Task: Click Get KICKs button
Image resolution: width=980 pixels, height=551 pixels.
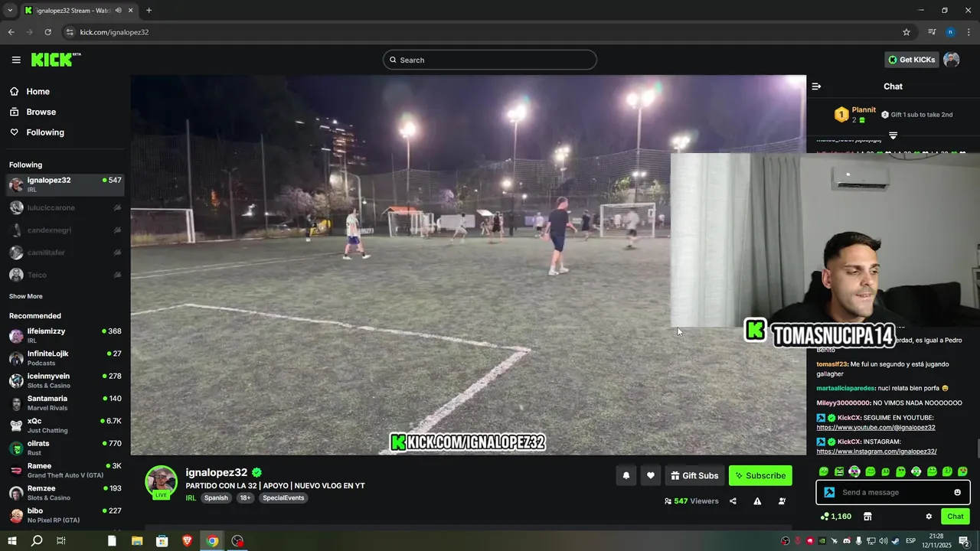Action: click(911, 60)
